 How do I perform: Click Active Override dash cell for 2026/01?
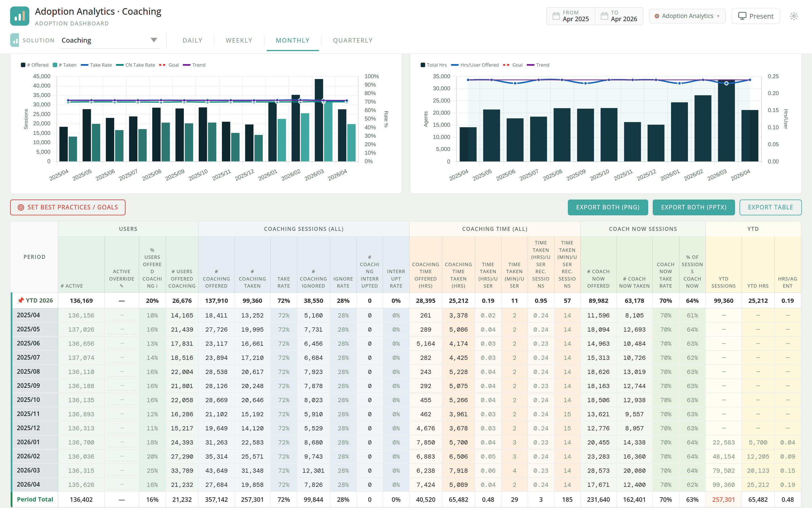122,442
